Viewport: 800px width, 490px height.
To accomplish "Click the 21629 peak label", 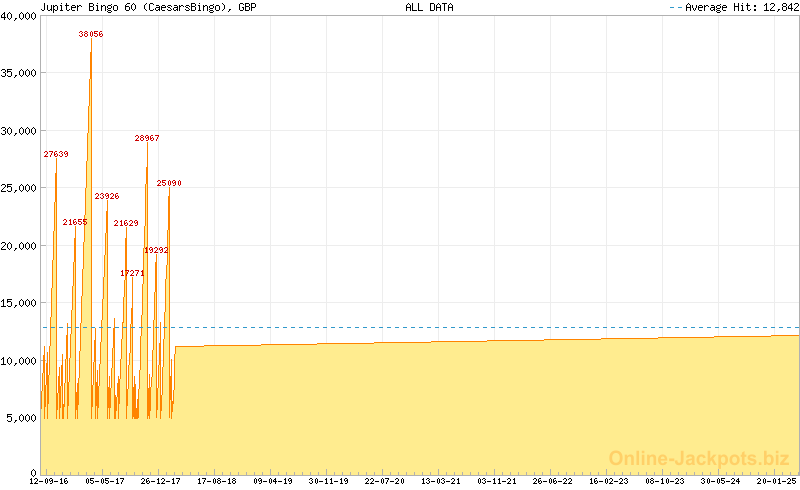I will pyautogui.click(x=126, y=223).
